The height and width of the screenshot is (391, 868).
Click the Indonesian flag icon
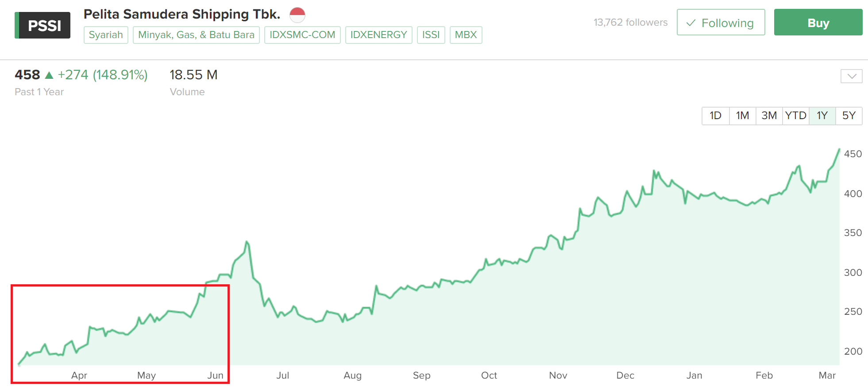point(297,15)
